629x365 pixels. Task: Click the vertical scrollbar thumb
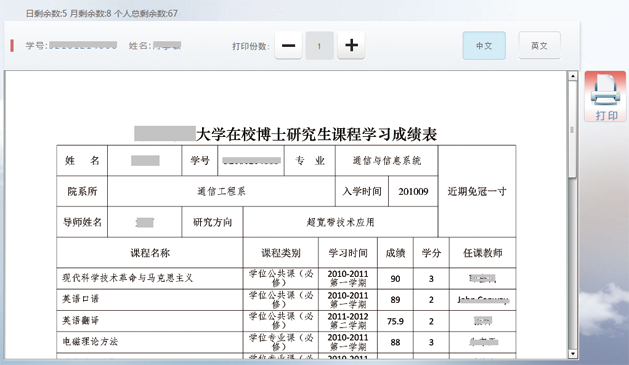point(572,129)
